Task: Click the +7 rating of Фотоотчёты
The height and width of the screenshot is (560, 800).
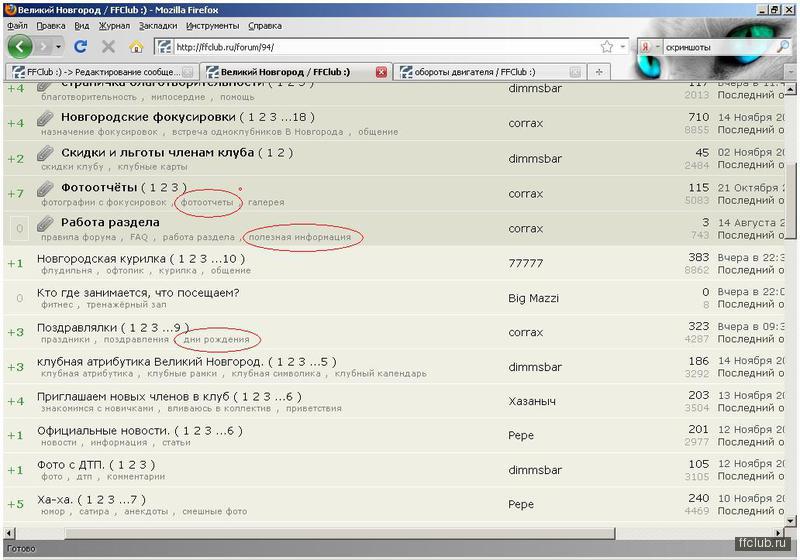Action: [15, 194]
